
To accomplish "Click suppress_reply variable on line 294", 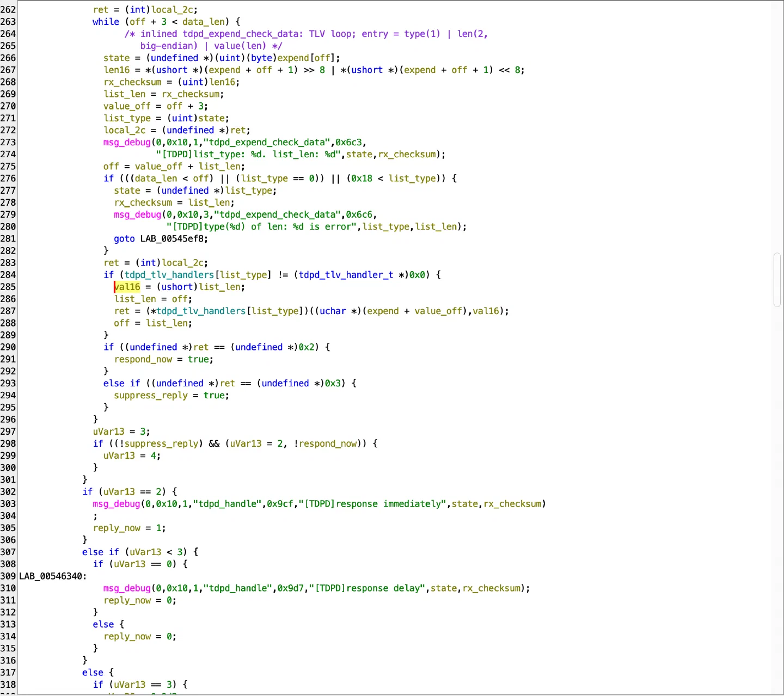I will click(151, 395).
